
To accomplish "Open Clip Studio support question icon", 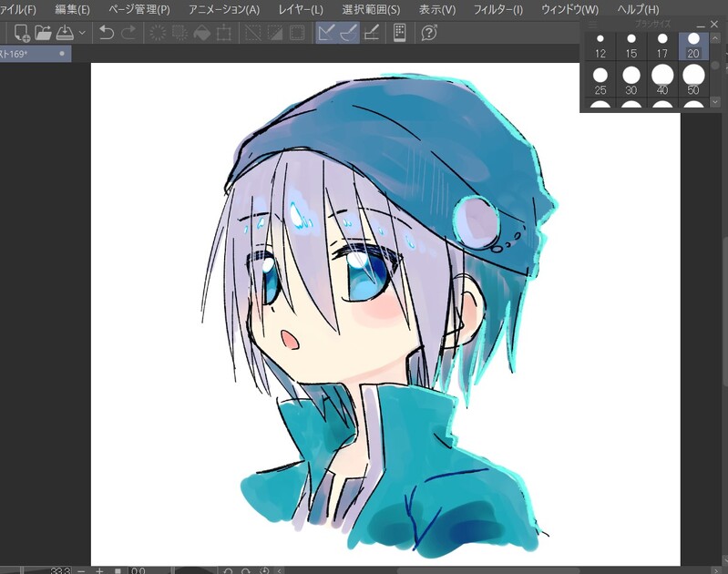I will click(429, 33).
